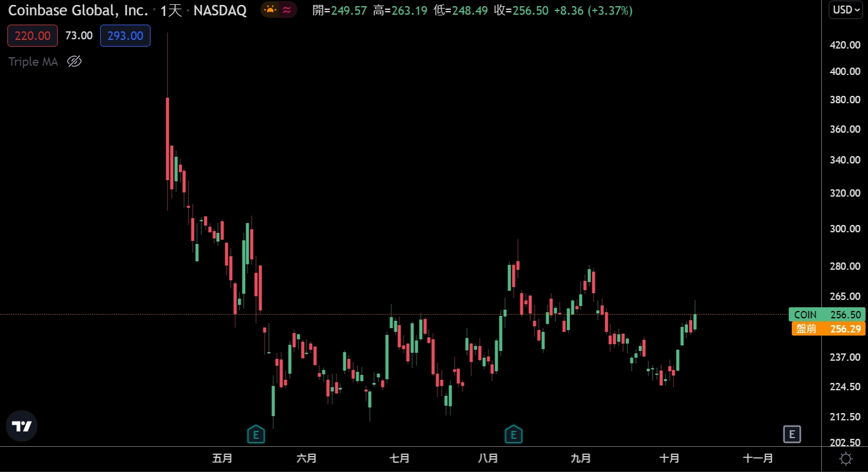The width and height of the screenshot is (868, 472).
Task: Open chart settings gear icon
Action: (x=846, y=458)
